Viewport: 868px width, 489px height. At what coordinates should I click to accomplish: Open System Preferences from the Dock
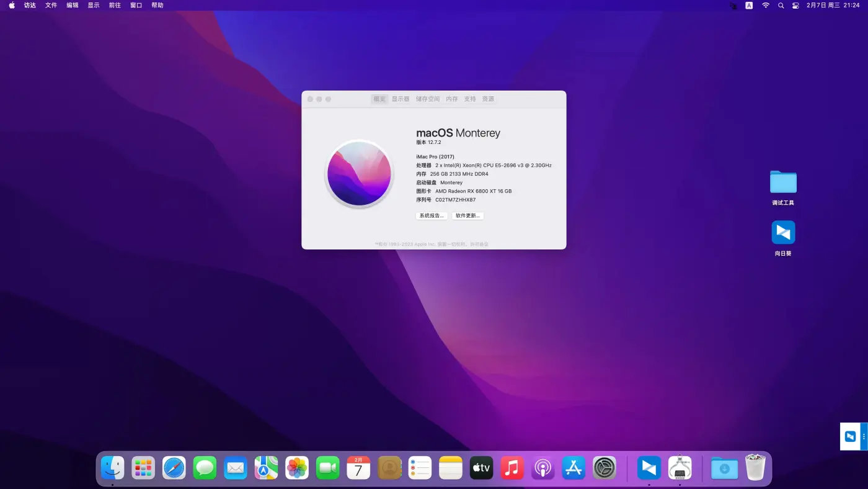click(x=604, y=468)
